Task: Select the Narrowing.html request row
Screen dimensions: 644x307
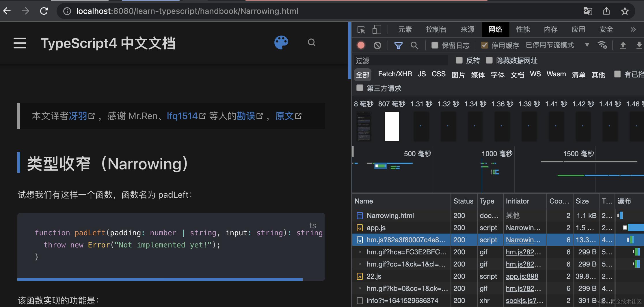Action: (498, 215)
